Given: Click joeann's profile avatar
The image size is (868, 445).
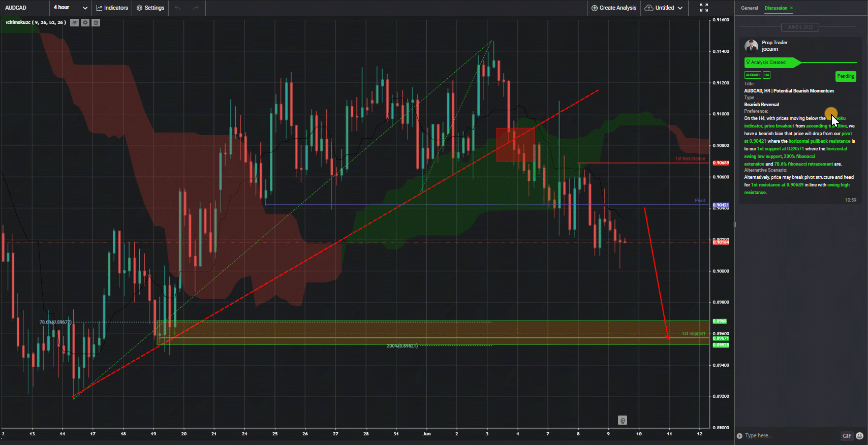Looking at the screenshot, I should point(751,46).
